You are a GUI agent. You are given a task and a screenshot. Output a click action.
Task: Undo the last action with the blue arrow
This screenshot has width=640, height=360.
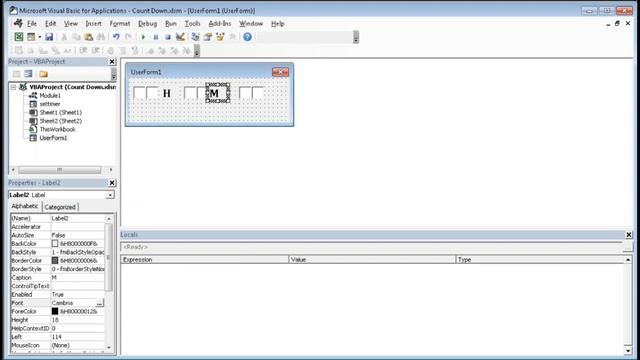(116, 37)
